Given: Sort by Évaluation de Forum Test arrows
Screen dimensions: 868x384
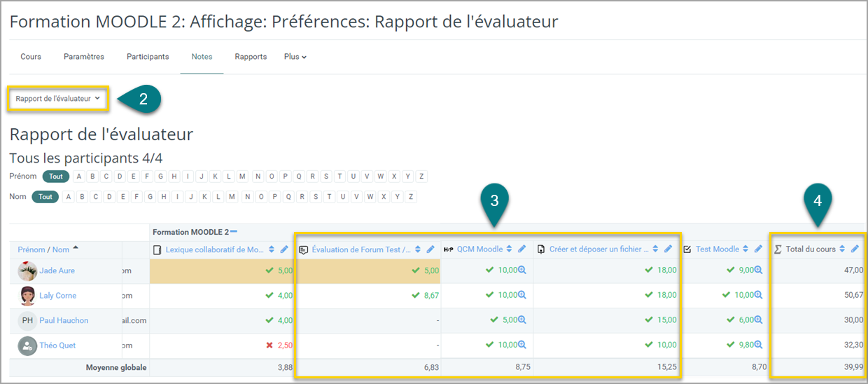Looking at the screenshot, I should (x=418, y=249).
